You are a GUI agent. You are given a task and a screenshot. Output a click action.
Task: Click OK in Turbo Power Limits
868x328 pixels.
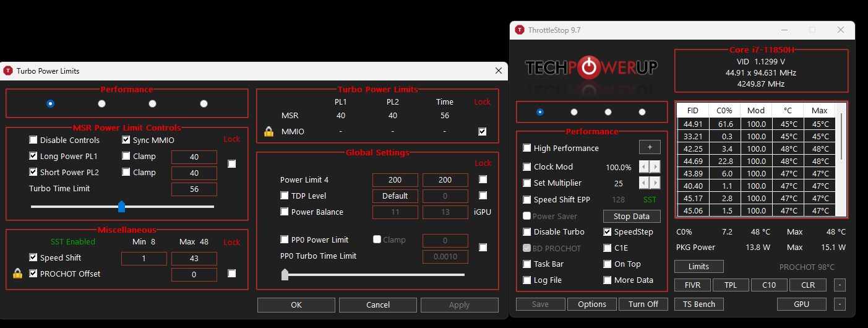click(x=296, y=304)
